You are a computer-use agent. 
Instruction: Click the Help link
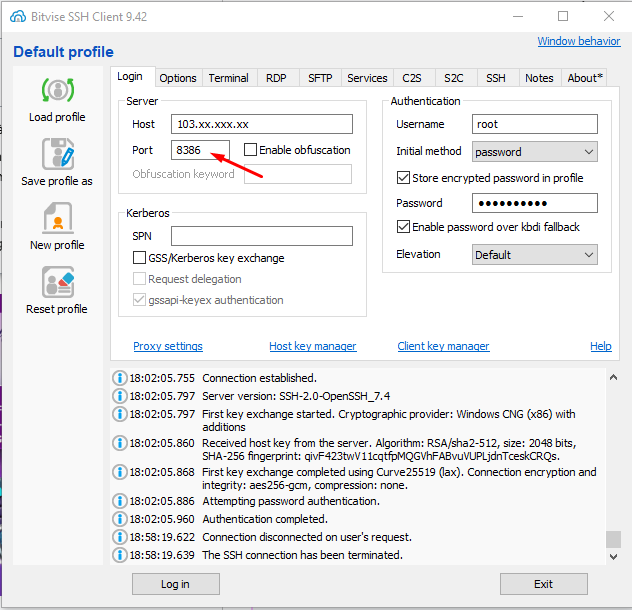click(601, 346)
